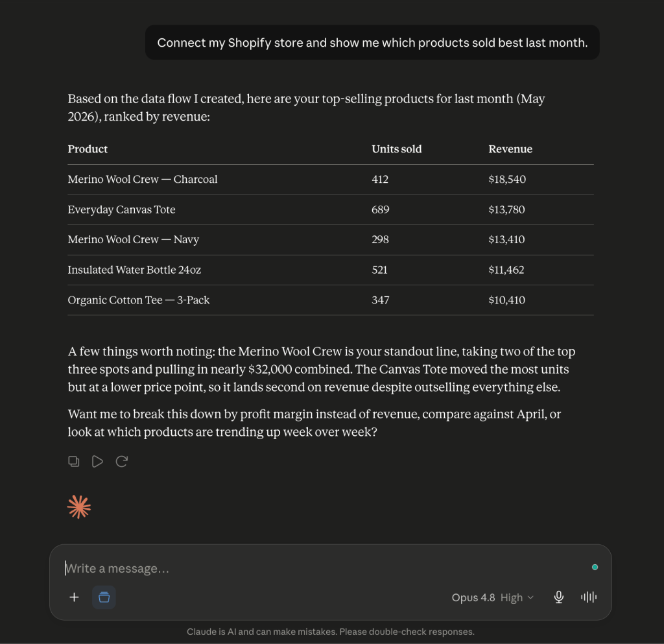Image resolution: width=664 pixels, height=644 pixels.
Task: Select the Merino Wool Crew — Navy cell
Action: (x=134, y=240)
